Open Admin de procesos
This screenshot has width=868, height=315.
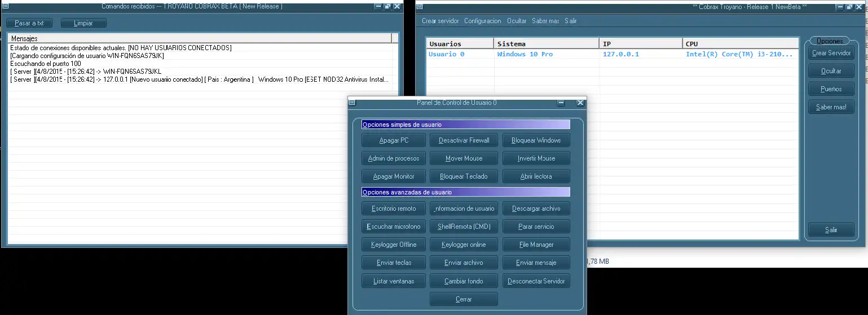coord(394,158)
